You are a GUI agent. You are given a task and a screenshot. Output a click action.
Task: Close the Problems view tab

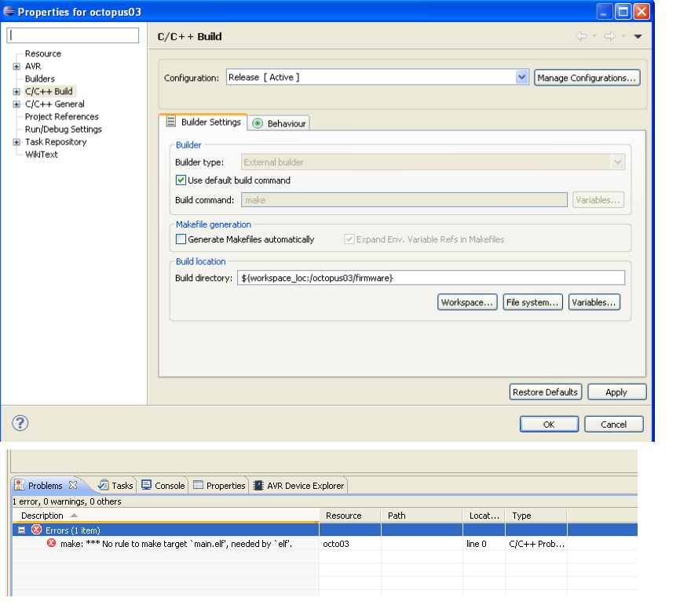pos(73,485)
